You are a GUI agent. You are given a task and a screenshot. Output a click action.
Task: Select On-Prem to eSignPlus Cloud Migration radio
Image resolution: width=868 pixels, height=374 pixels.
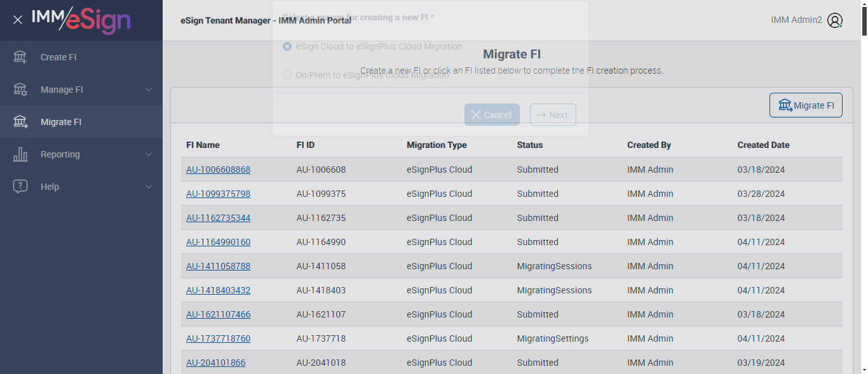287,75
